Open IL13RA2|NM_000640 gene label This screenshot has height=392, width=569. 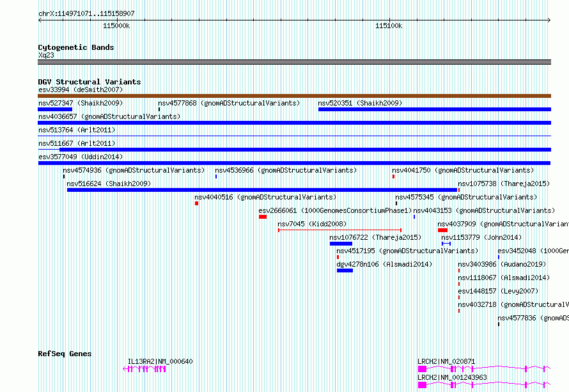[160, 361]
